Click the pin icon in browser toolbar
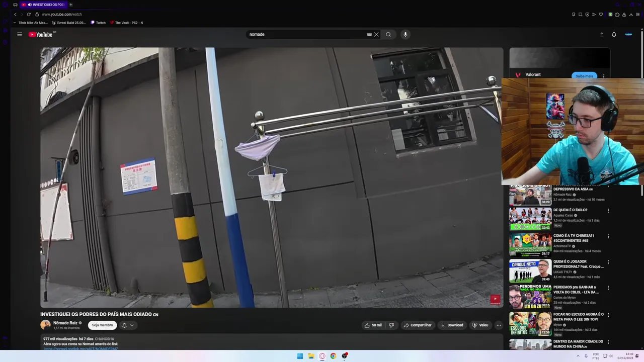 coord(574,14)
